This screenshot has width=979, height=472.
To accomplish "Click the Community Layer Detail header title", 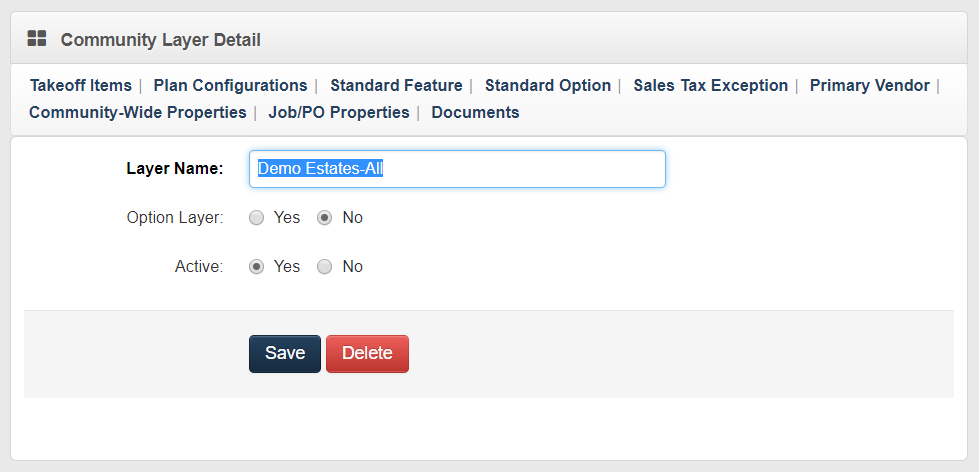I will 160,40.
